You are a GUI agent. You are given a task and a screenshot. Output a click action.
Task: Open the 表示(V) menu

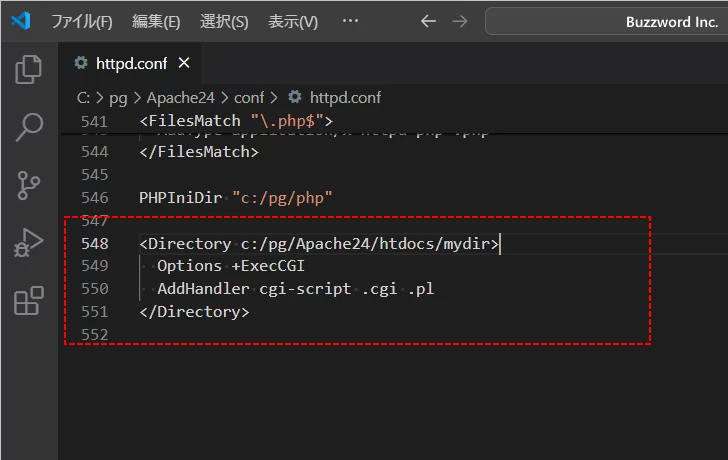point(293,21)
